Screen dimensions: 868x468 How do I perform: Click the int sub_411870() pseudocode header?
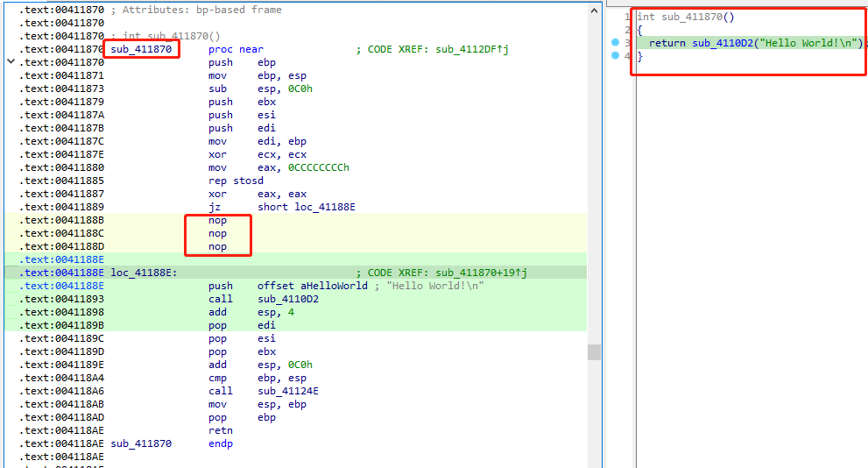pyautogui.click(x=686, y=17)
